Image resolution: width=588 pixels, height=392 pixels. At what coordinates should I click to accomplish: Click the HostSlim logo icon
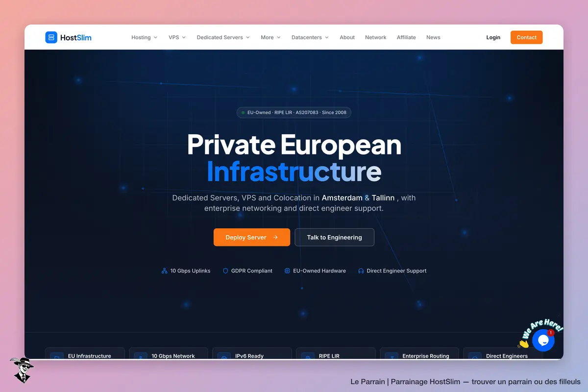coord(51,37)
